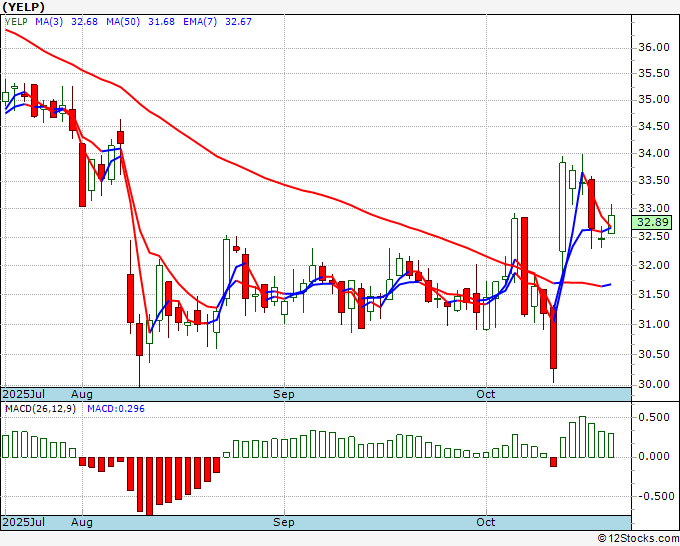Click Aug on the price chart axis
The width and height of the screenshot is (680, 546).
pyautogui.click(x=82, y=394)
